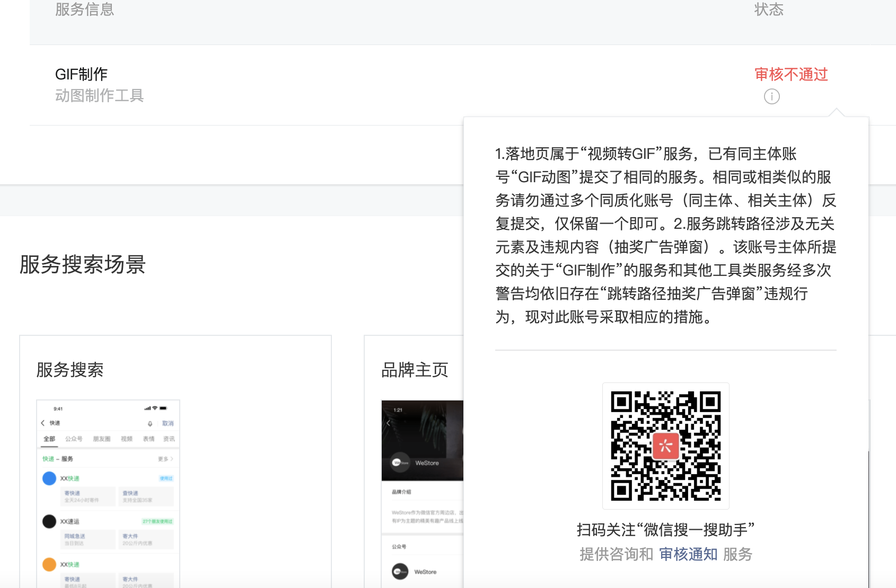The width and height of the screenshot is (896, 588).
Task: Click the 审核不通过 status text
Action: [791, 74]
